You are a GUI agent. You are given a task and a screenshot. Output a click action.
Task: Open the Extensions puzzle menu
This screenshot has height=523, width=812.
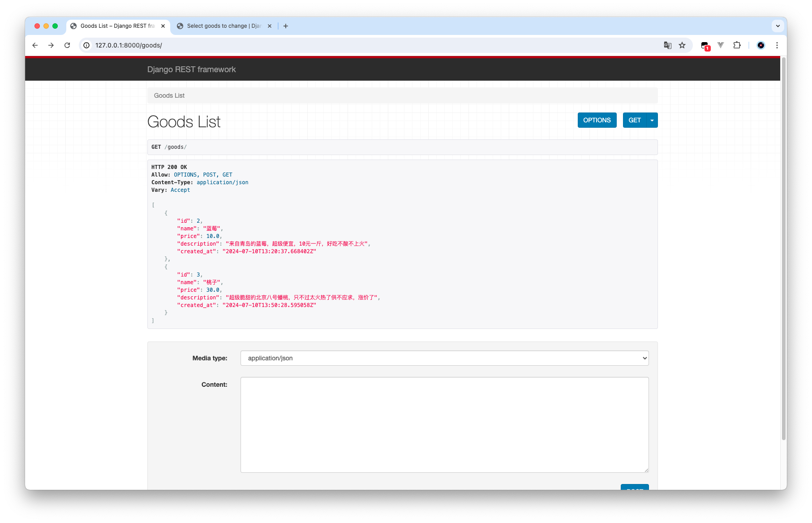point(737,45)
